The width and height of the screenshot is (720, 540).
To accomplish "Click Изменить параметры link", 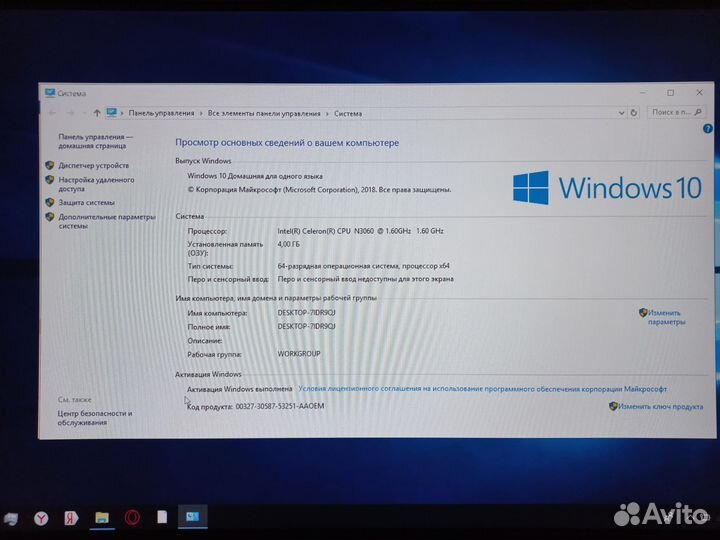I will [x=665, y=317].
